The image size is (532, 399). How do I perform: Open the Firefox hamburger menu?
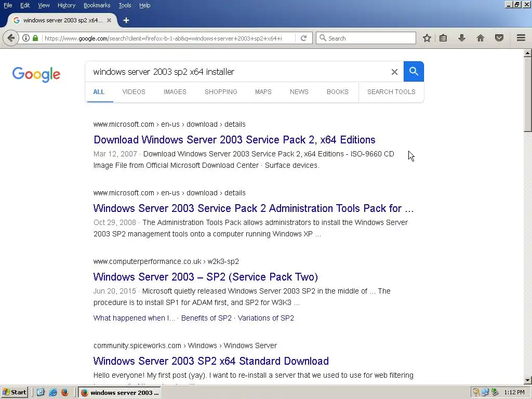point(521,38)
